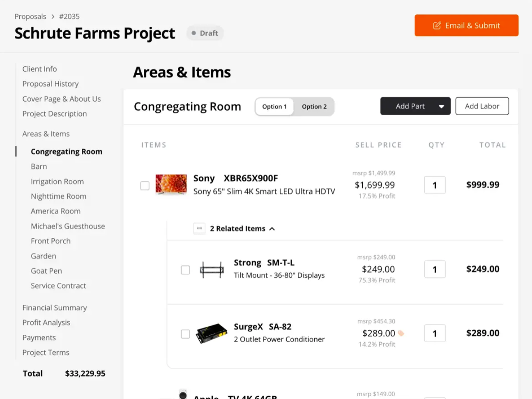Viewport: 532px width, 399px height.
Task: Tick the SurgeX SA-82 item checkbox
Action: (186, 334)
